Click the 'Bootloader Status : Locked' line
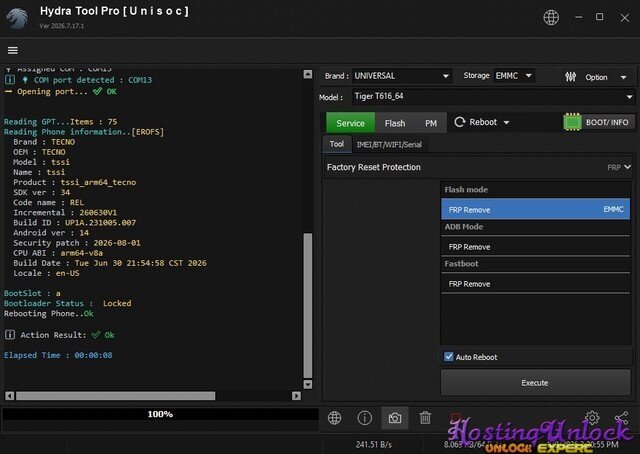640x454 pixels. click(x=68, y=303)
